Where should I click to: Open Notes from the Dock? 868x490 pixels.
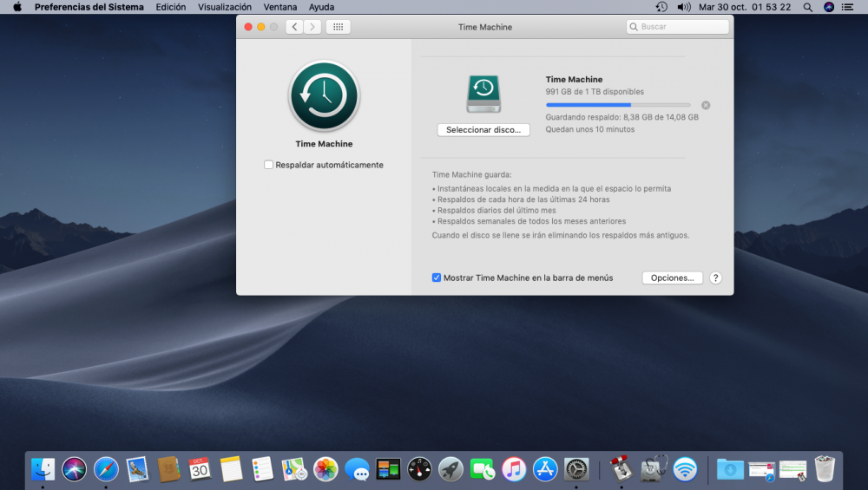coord(232,469)
